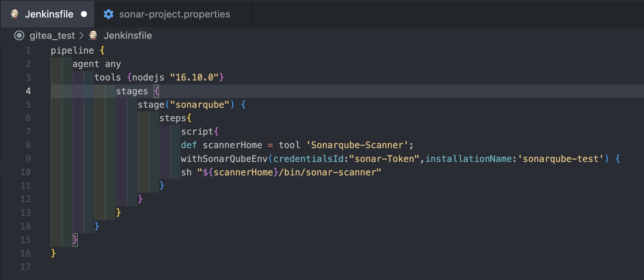Click line number 1 in the gutter
This screenshot has width=644, height=280.
(x=28, y=50)
